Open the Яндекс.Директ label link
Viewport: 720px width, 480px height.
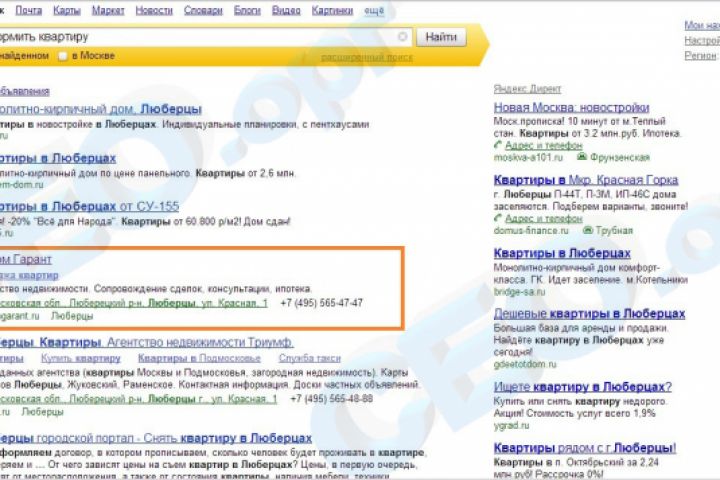pos(527,89)
